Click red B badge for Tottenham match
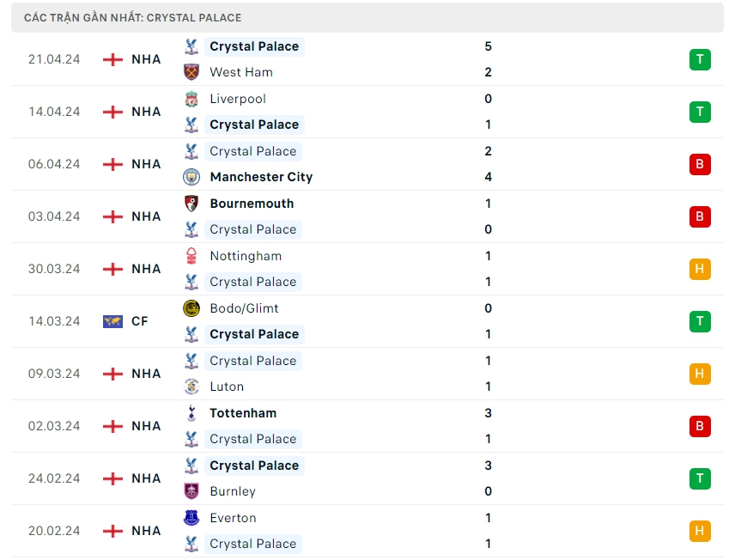Image resolution: width=735 pixels, height=560 pixels. click(x=700, y=426)
